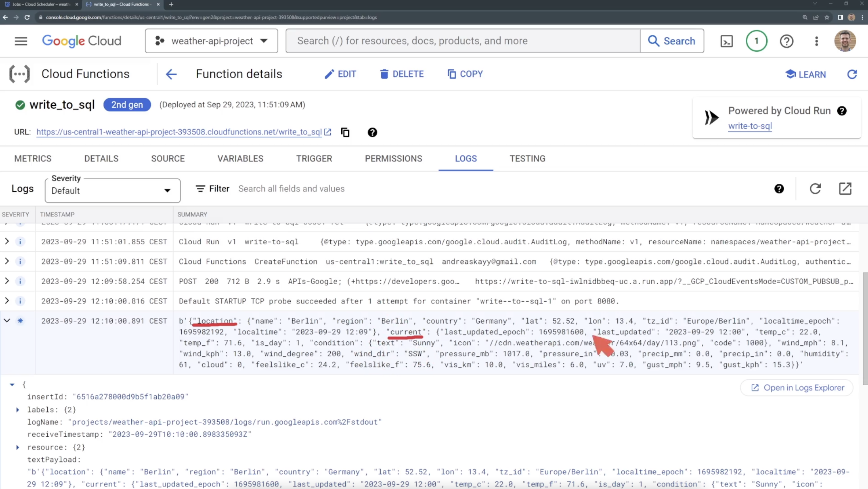Open the Severity Default dropdown
The height and width of the screenshot is (489, 868).
112,191
